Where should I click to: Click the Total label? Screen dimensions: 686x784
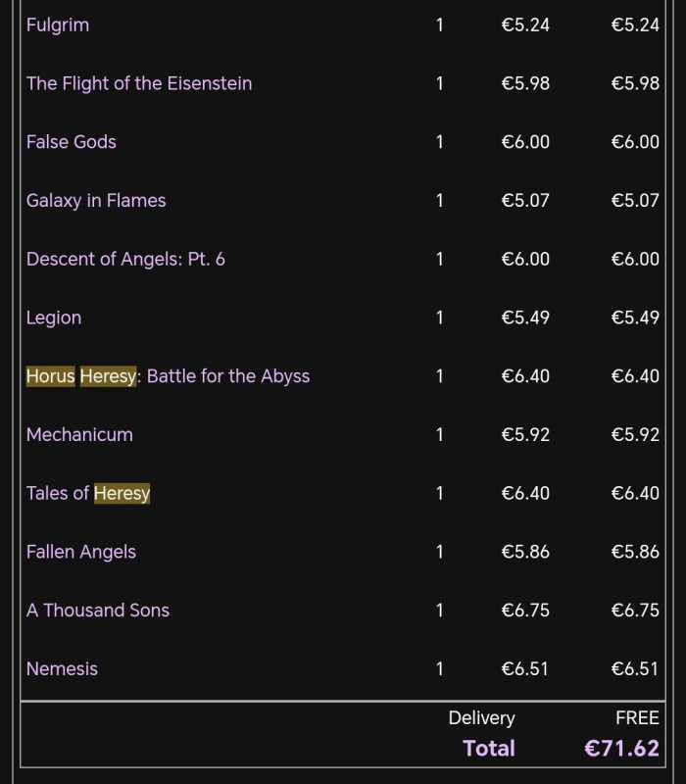489,749
